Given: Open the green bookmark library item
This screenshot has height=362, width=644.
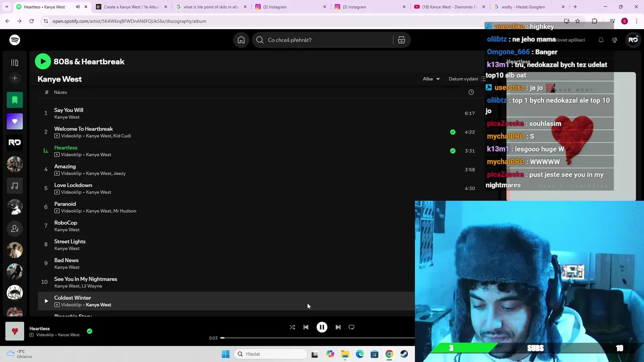Looking at the screenshot, I should (x=15, y=100).
